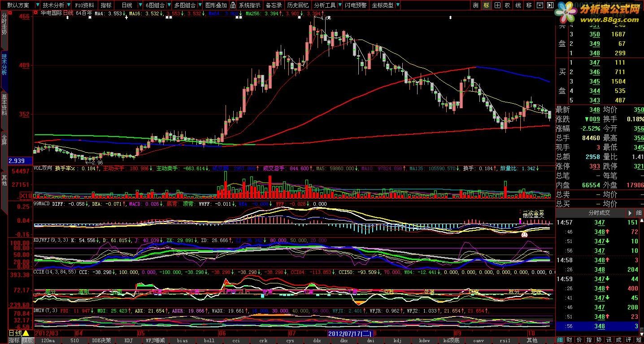
Task: Click the 势 trend icon at bottom right
Action: (x=599, y=340)
